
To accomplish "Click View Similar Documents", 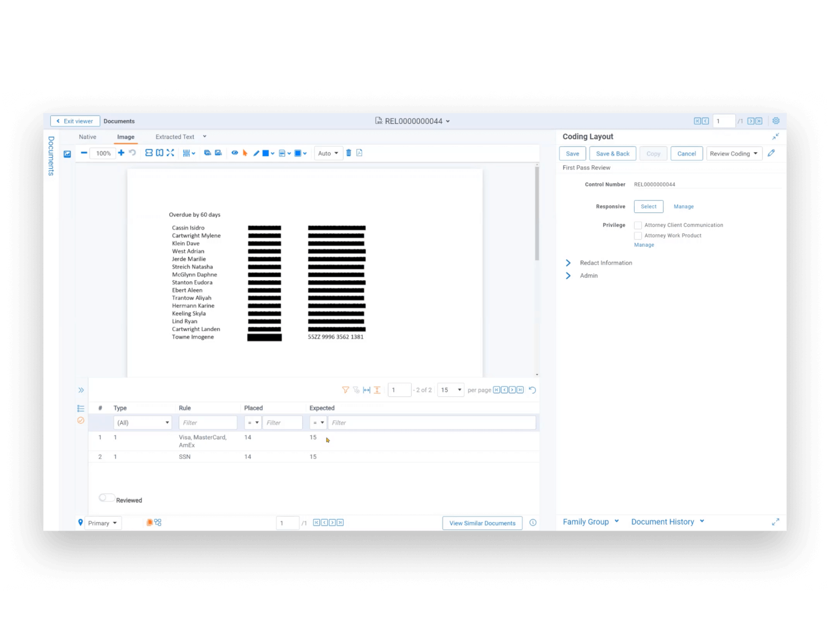I will tap(481, 523).
